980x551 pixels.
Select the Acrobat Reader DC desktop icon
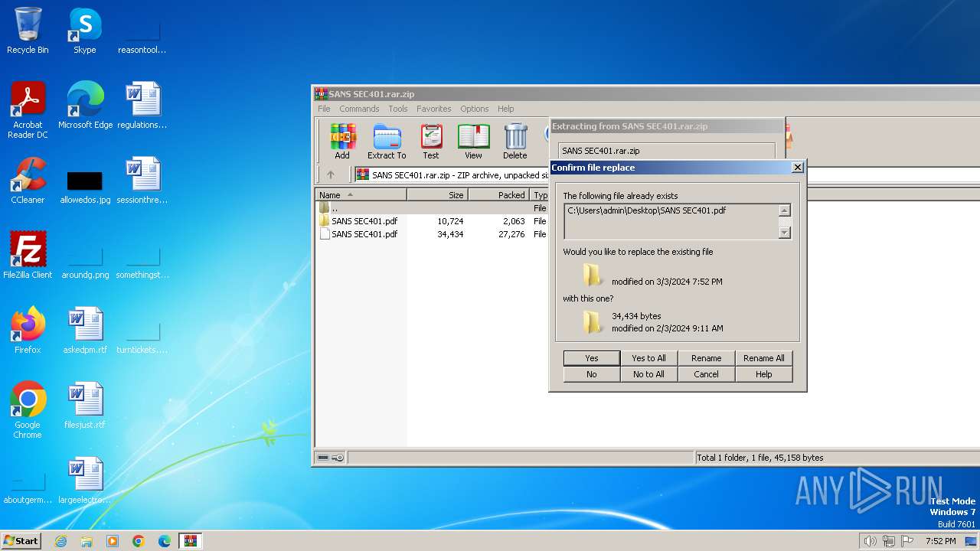(28, 110)
